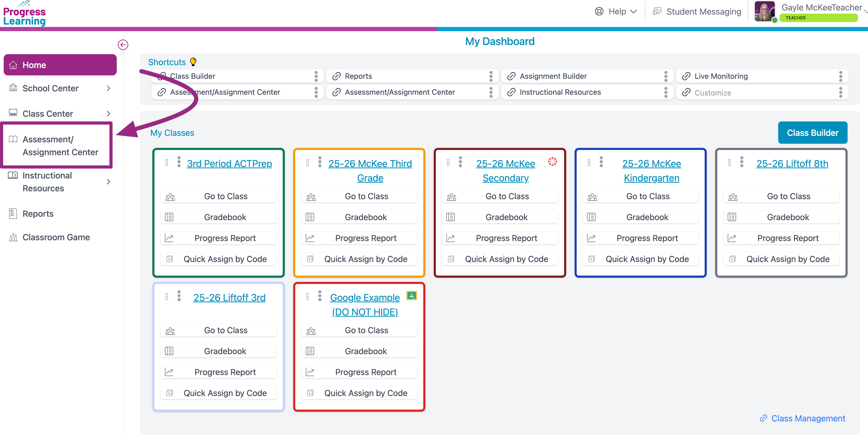The image size is (868, 435).
Task: Click Quick Assign by Code on McKee Kindergarten
Action: pyautogui.click(x=641, y=259)
